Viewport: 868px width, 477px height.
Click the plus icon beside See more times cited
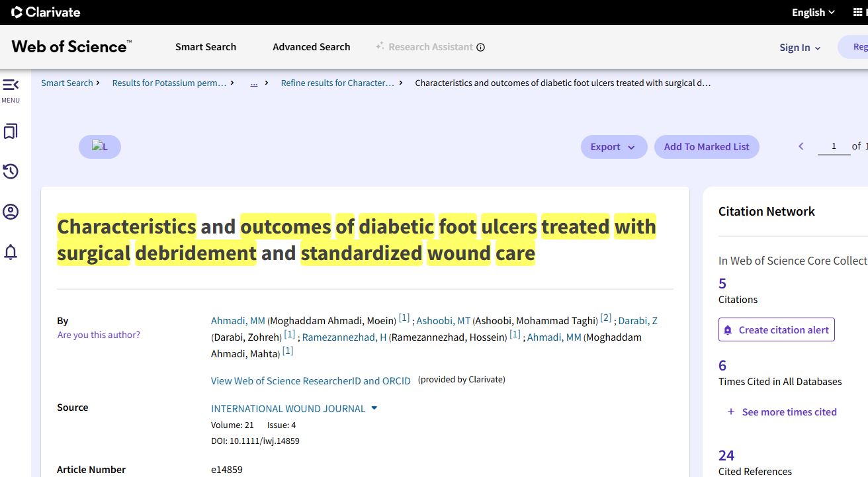(731, 412)
